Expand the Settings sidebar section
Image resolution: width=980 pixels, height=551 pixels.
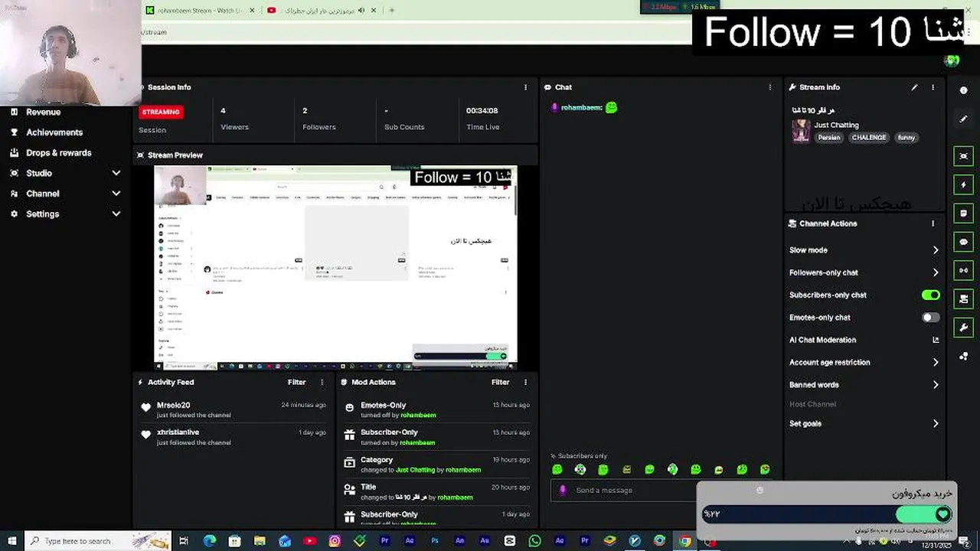pos(116,214)
